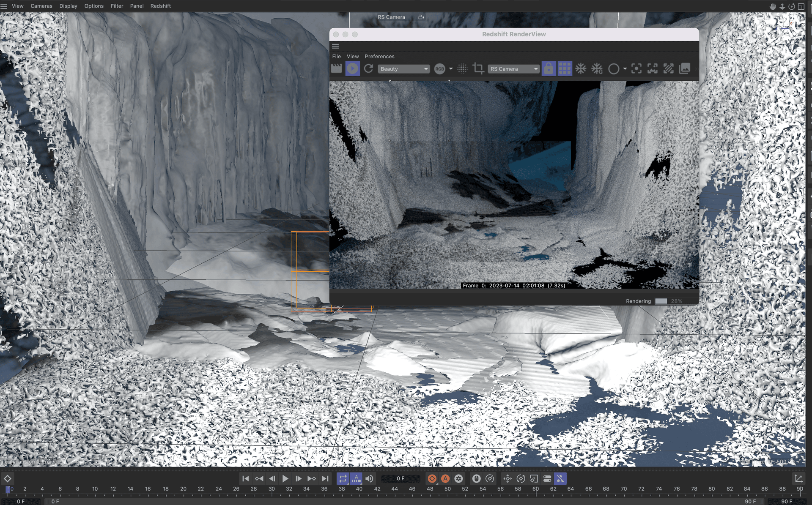The width and height of the screenshot is (812, 505).
Task: Toggle rotation keying icon
Action: pyautogui.click(x=521, y=478)
